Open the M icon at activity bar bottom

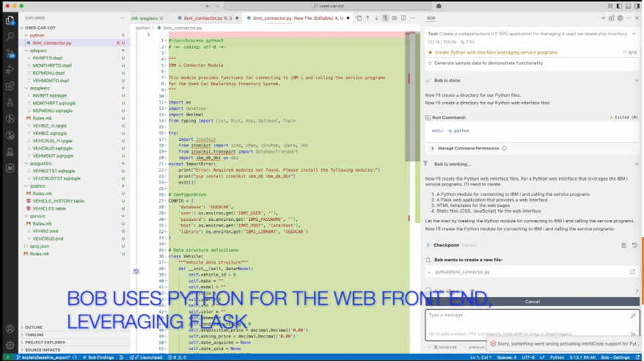point(10,168)
